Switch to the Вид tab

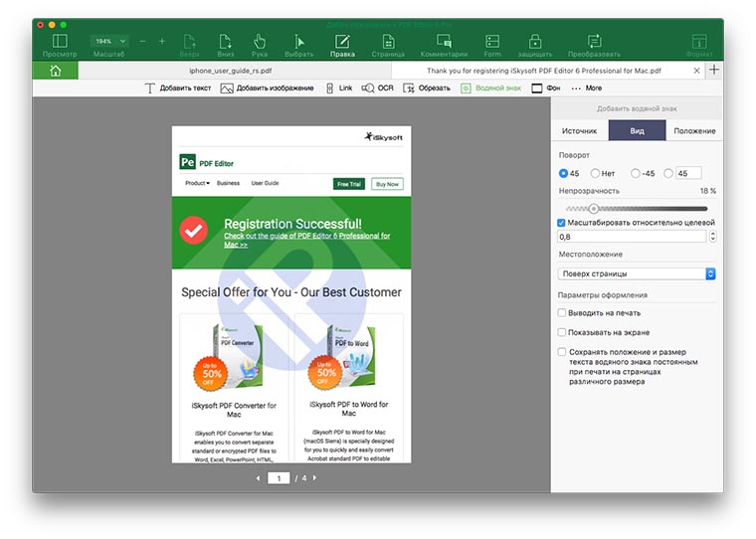[x=637, y=130]
